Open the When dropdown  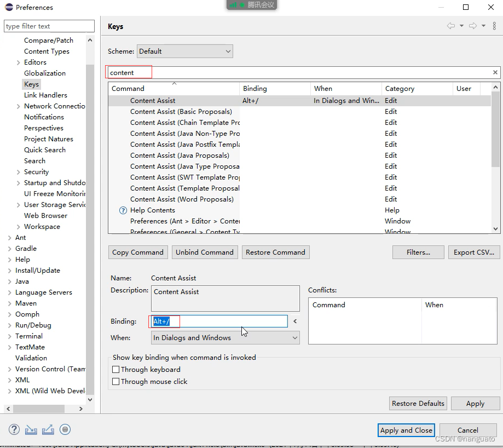tap(225, 337)
